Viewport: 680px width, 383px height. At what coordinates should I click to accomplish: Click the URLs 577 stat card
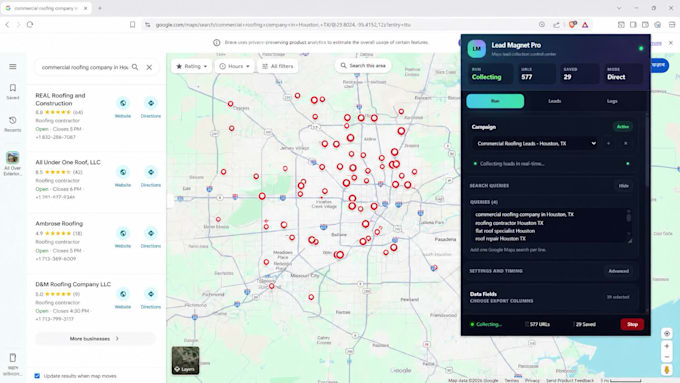point(536,74)
